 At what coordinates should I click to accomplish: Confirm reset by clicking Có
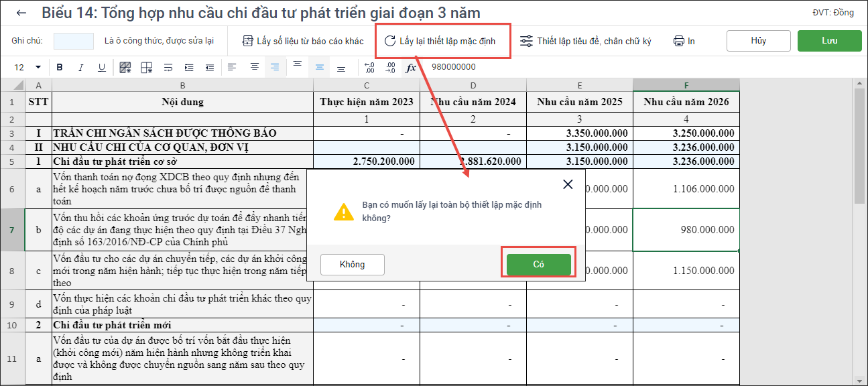[x=538, y=265]
